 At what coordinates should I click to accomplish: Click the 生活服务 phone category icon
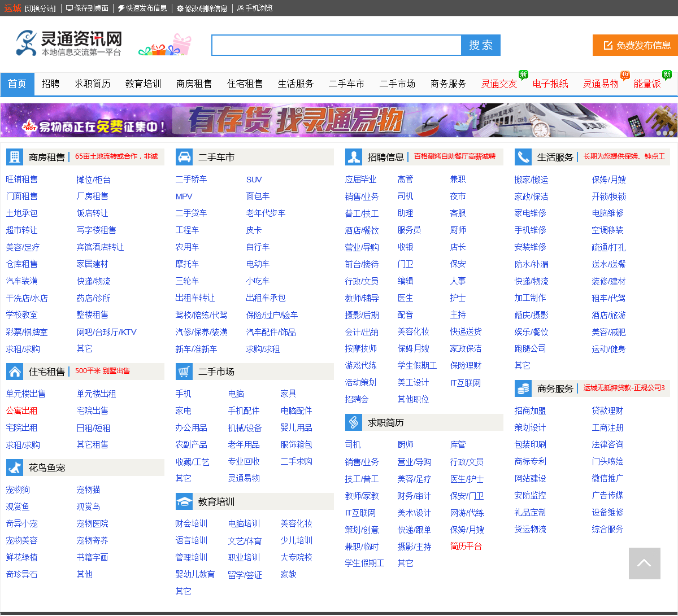[523, 157]
